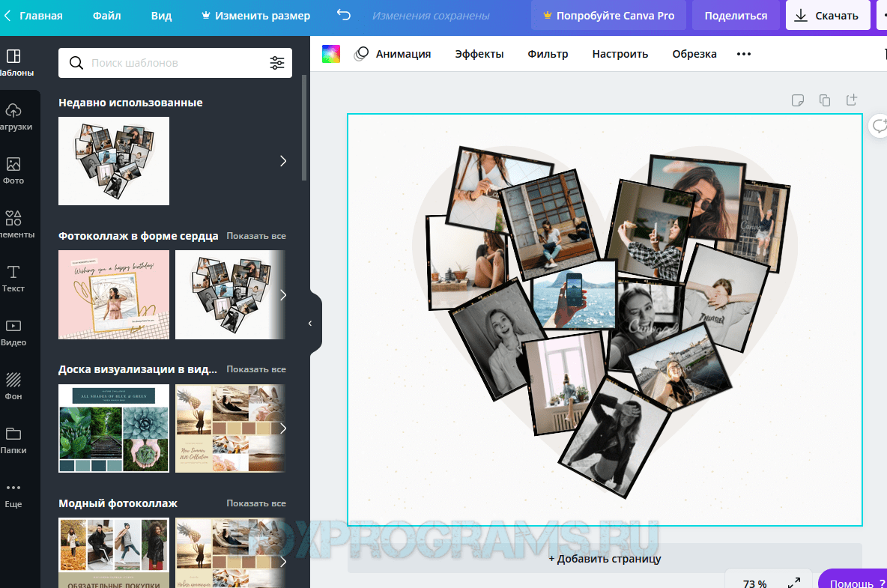The height and width of the screenshot is (588, 887).
Task: Click Добавить страницу to add a page
Action: point(605,559)
